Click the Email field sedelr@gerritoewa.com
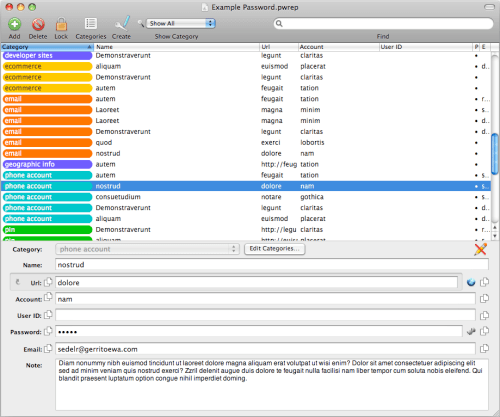 (x=265, y=349)
